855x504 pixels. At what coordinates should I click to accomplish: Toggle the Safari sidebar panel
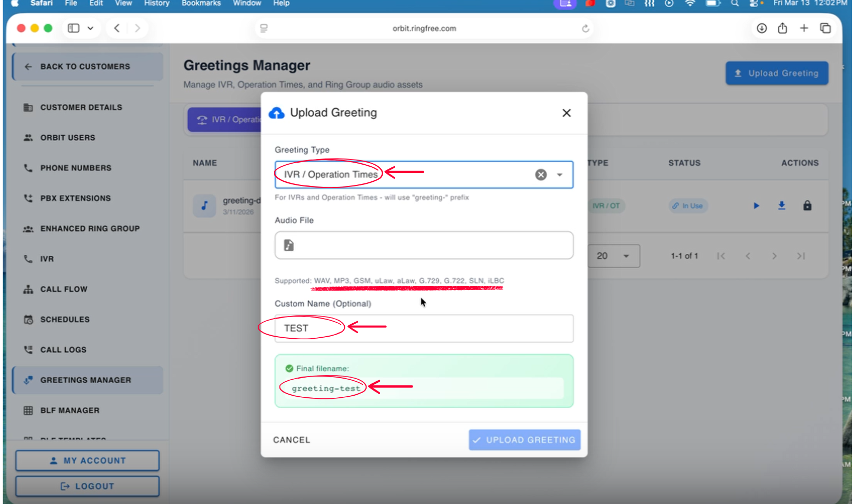click(74, 28)
